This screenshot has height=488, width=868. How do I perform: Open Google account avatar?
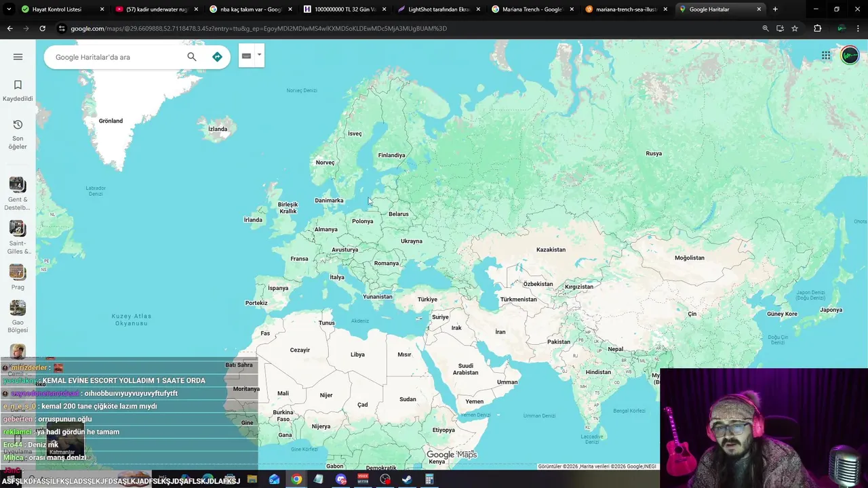850,56
